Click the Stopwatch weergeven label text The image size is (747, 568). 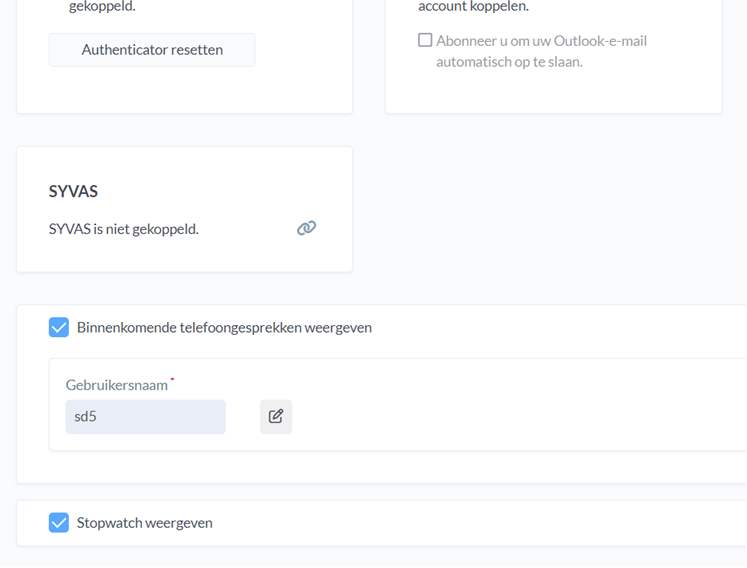(144, 522)
